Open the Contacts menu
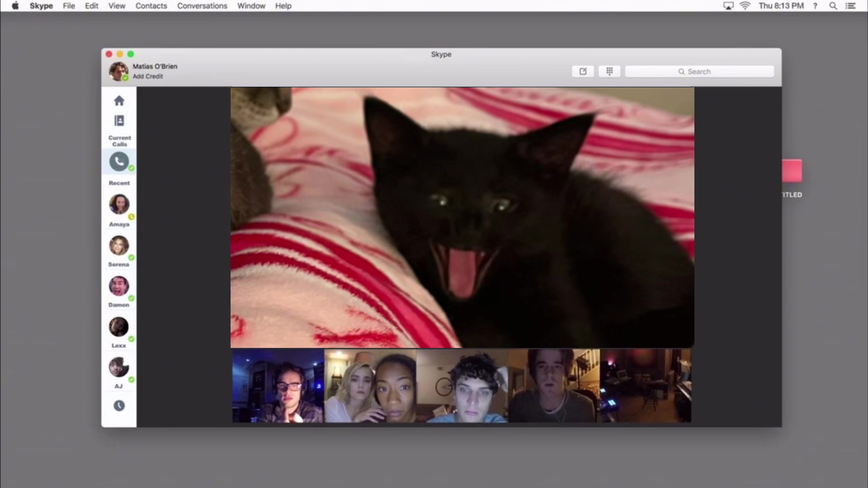This screenshot has height=488, width=868. 151,6
